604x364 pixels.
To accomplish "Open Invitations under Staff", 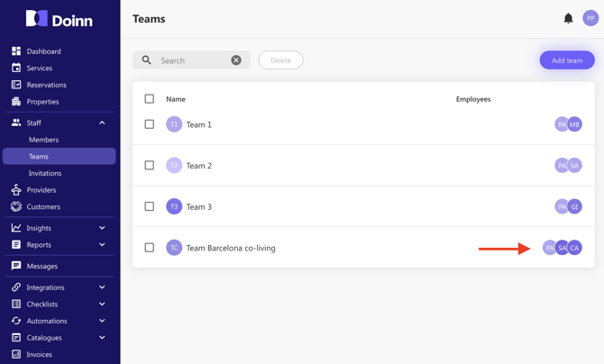I will point(45,173).
